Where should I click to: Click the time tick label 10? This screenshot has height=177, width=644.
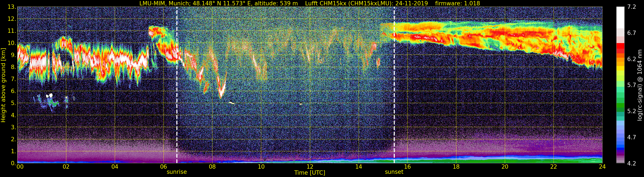pyautogui.click(x=261, y=167)
